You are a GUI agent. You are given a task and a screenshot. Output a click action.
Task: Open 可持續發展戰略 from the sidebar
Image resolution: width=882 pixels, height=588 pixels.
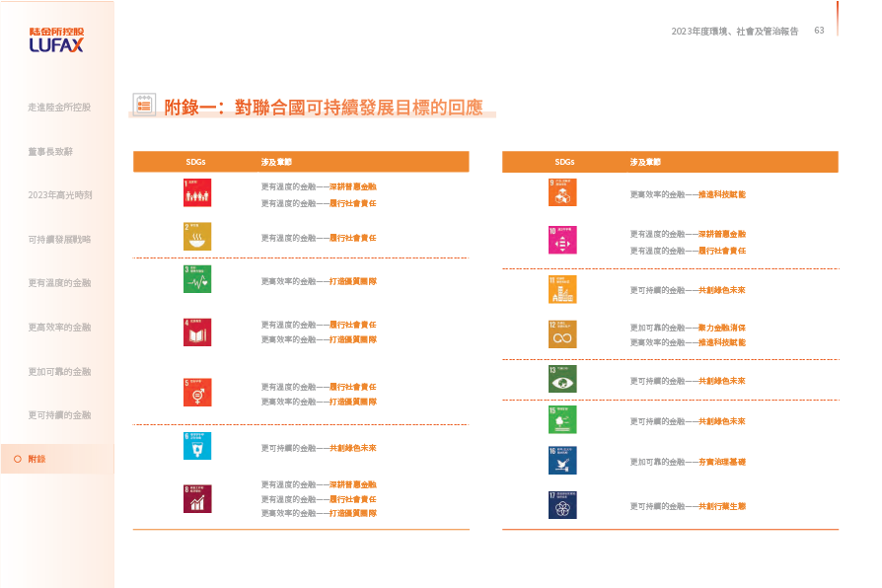(x=59, y=239)
